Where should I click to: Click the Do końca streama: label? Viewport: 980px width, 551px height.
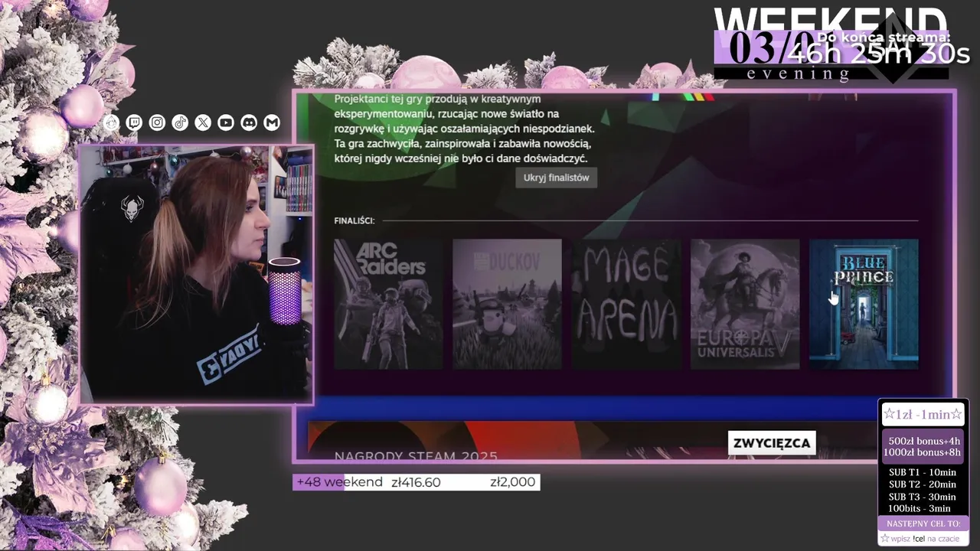[884, 36]
